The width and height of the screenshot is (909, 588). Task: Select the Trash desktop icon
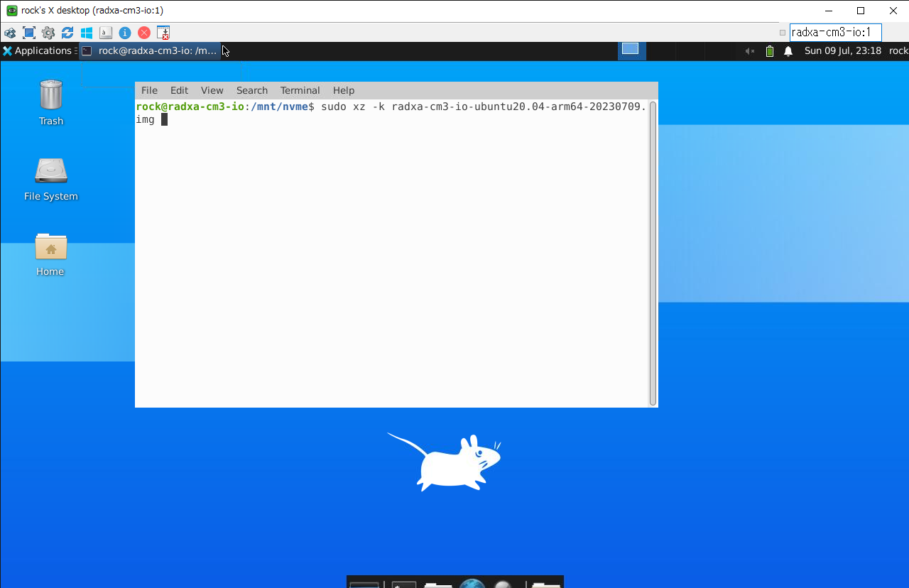pos(51,103)
